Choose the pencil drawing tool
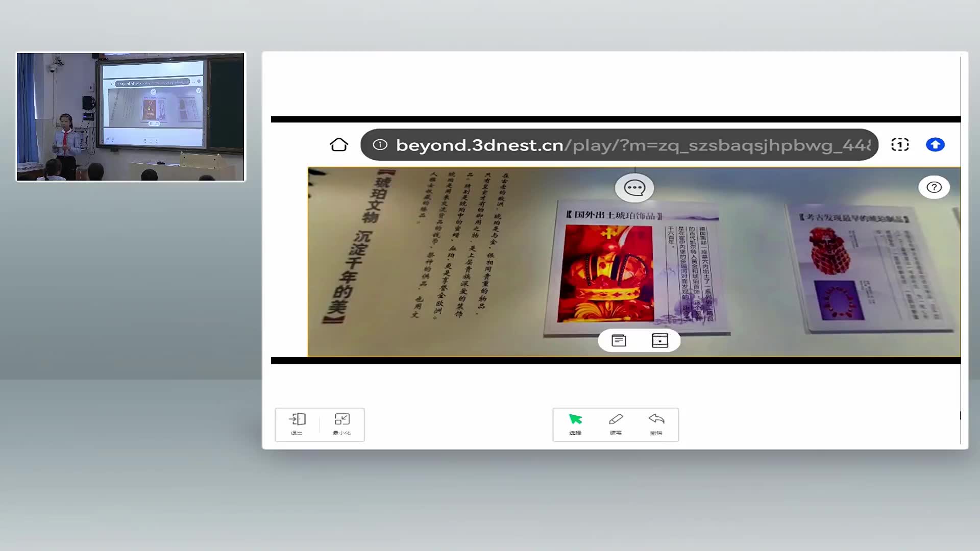980x551 pixels. click(616, 424)
